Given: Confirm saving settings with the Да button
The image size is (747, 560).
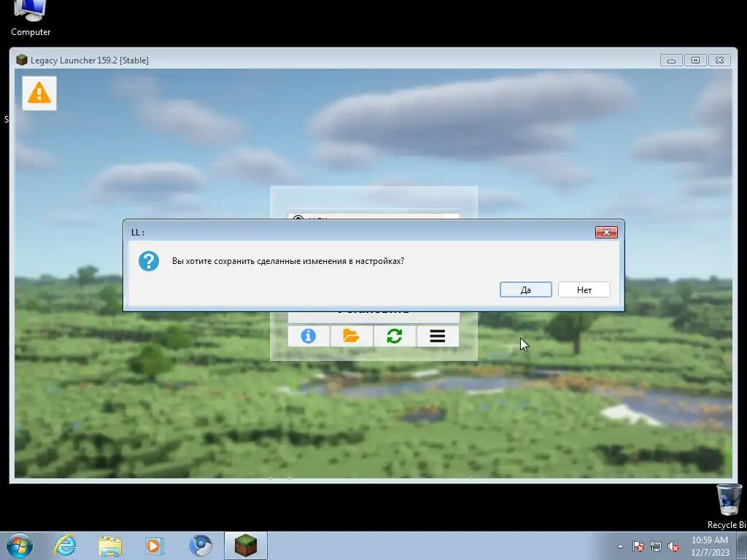Looking at the screenshot, I should click(525, 289).
